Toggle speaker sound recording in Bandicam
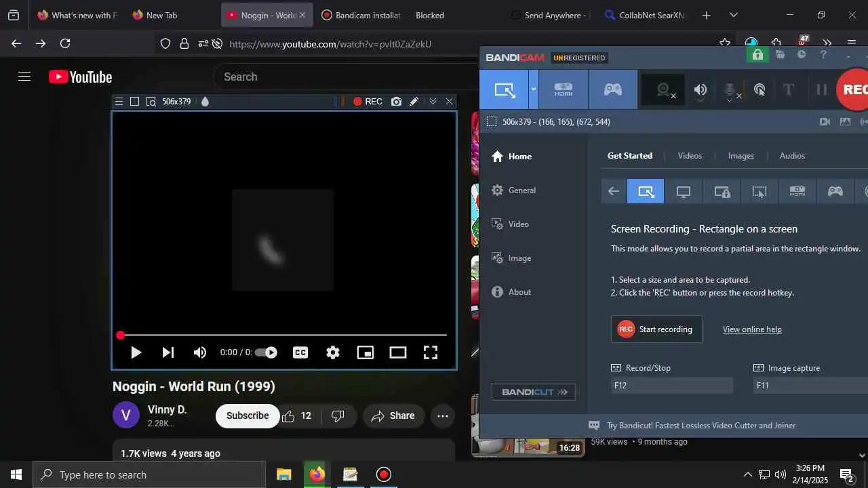The width and height of the screenshot is (868, 488). (x=701, y=89)
